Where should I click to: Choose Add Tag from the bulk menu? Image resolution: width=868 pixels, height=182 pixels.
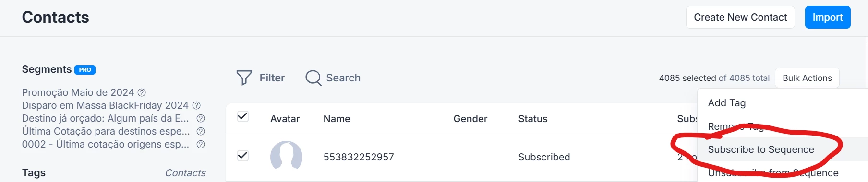pyautogui.click(x=726, y=103)
